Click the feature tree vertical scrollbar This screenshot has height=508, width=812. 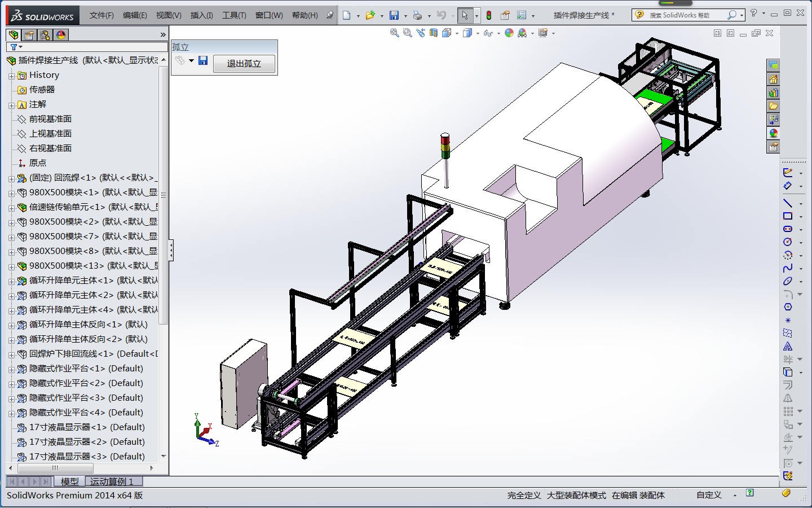pos(164,195)
